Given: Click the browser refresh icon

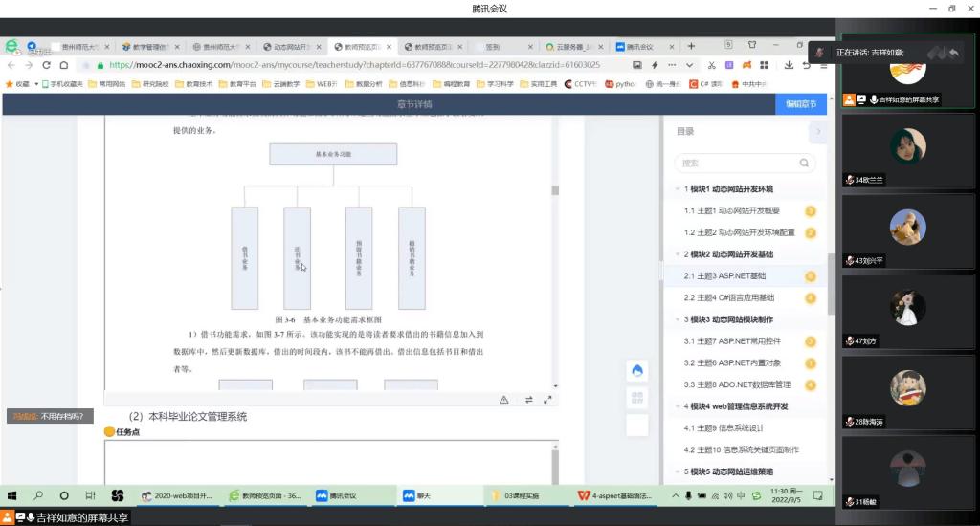Looking at the screenshot, I should pyautogui.click(x=46, y=65).
